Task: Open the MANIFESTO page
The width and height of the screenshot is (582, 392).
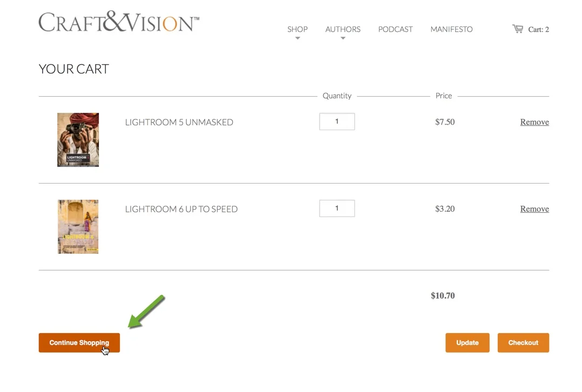Action: click(x=451, y=29)
